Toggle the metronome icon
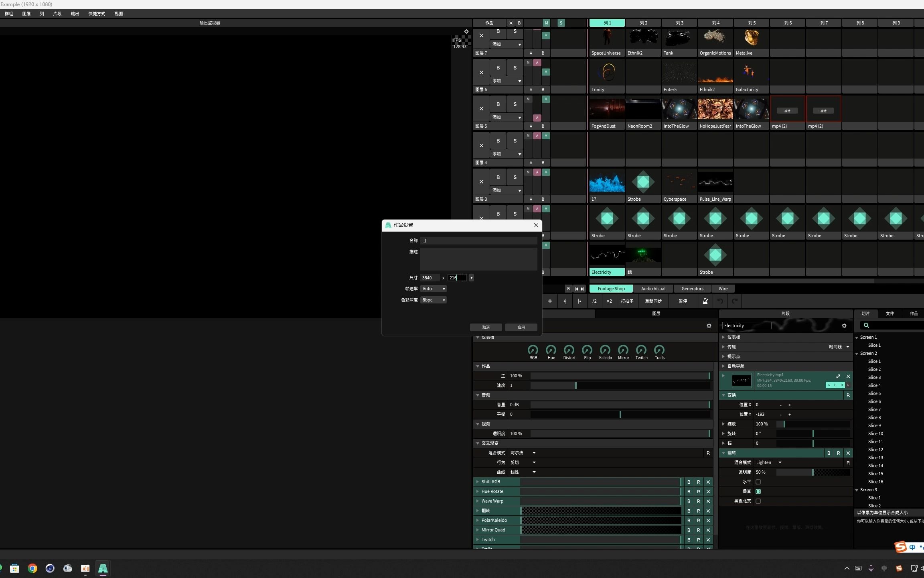The image size is (924, 578). click(x=705, y=301)
